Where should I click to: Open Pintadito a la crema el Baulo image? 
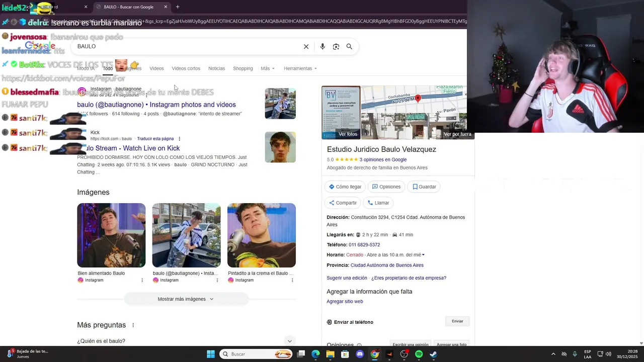click(x=262, y=235)
